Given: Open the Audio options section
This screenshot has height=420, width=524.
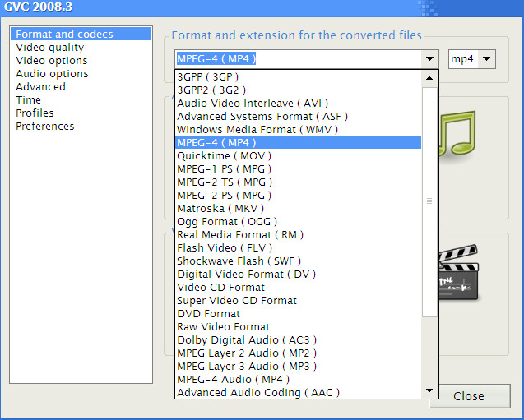Looking at the screenshot, I should pos(81,73).
